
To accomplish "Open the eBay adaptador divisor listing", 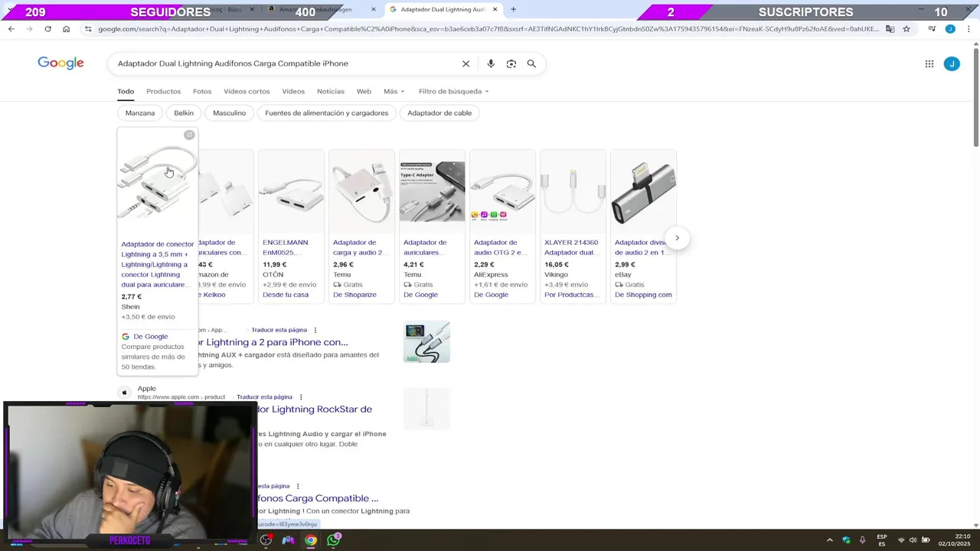I will click(642, 247).
